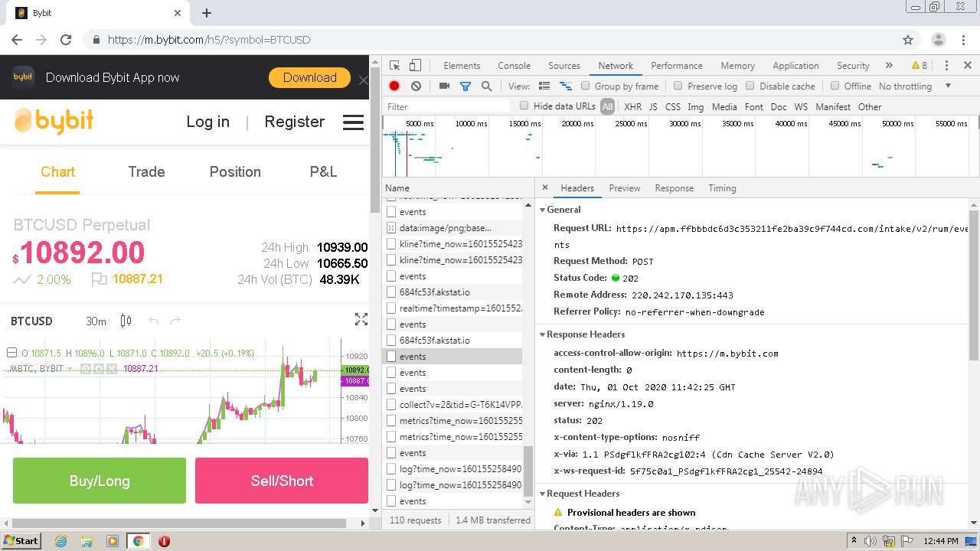Click the browser address bar URL
Screen dimensions: 980x551
209,40
